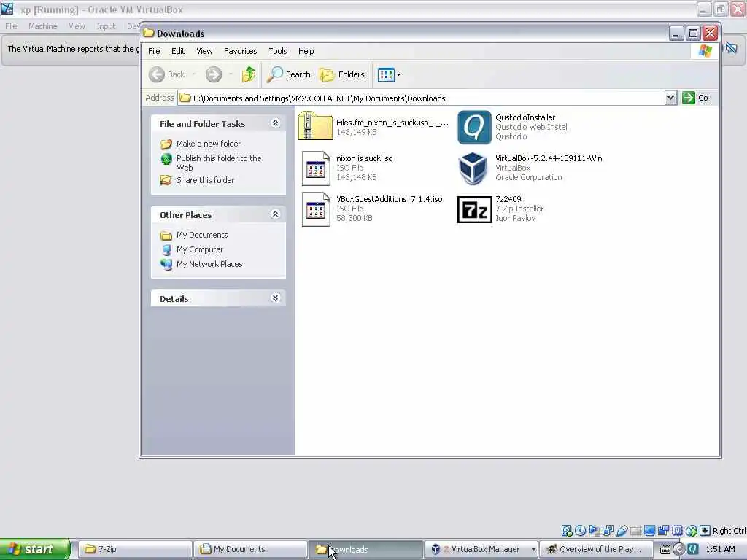Viewport: 747px width, 560px height.
Task: Click the 'VBoxGuestAdditions_7.1.4.iso' file name
Action: point(390,199)
